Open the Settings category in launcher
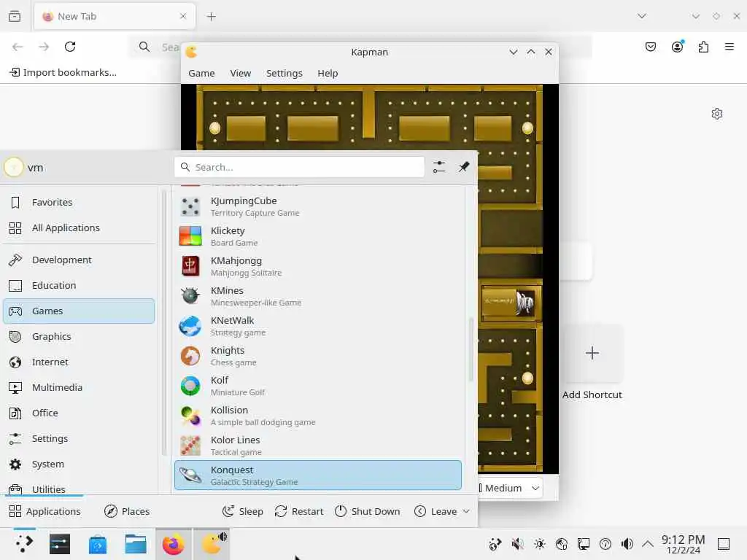The image size is (747, 560). pos(79,438)
